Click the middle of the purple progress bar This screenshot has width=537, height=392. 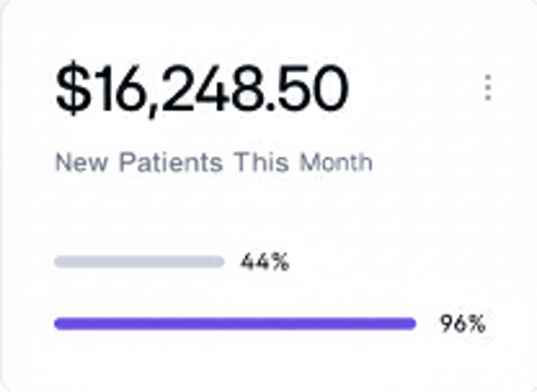235,324
